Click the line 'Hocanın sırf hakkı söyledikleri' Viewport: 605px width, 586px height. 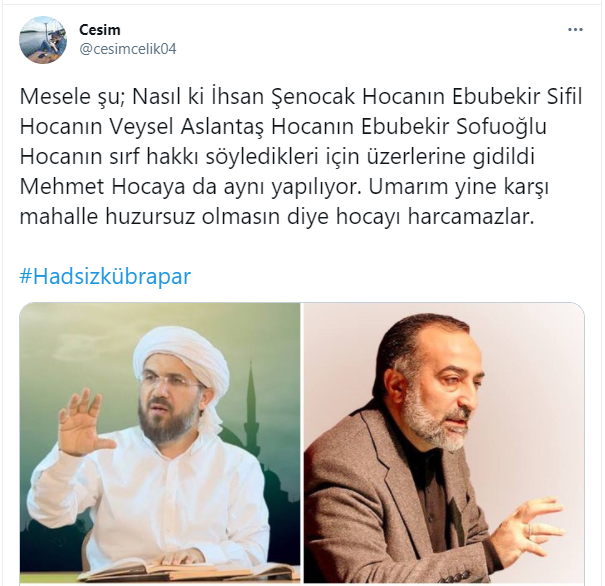point(277,157)
